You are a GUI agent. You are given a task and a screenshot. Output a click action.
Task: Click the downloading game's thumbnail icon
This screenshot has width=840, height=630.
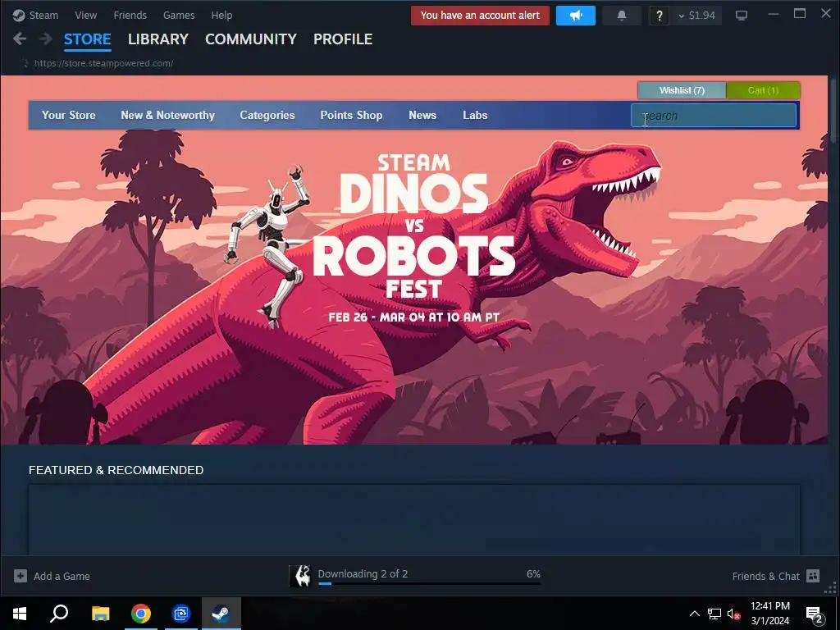(x=300, y=576)
